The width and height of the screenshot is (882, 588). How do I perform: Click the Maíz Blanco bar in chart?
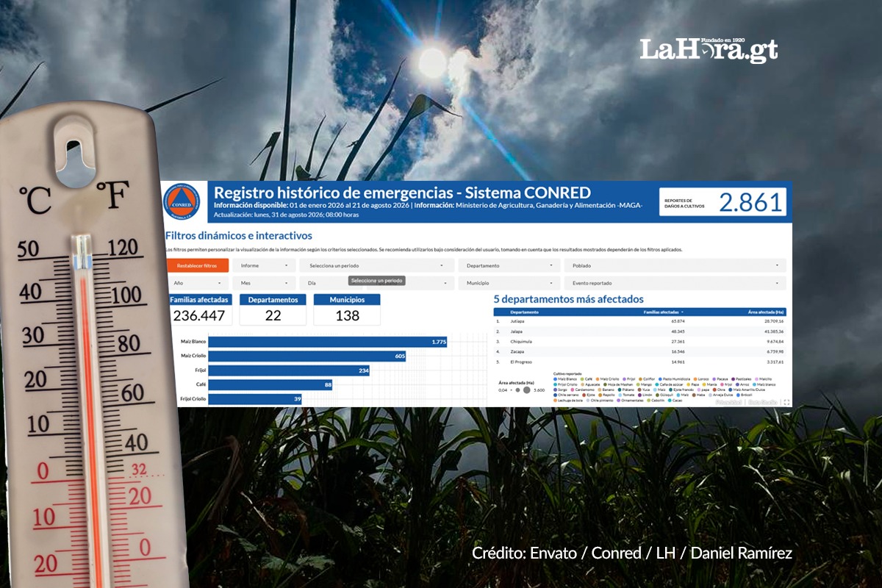(329, 342)
